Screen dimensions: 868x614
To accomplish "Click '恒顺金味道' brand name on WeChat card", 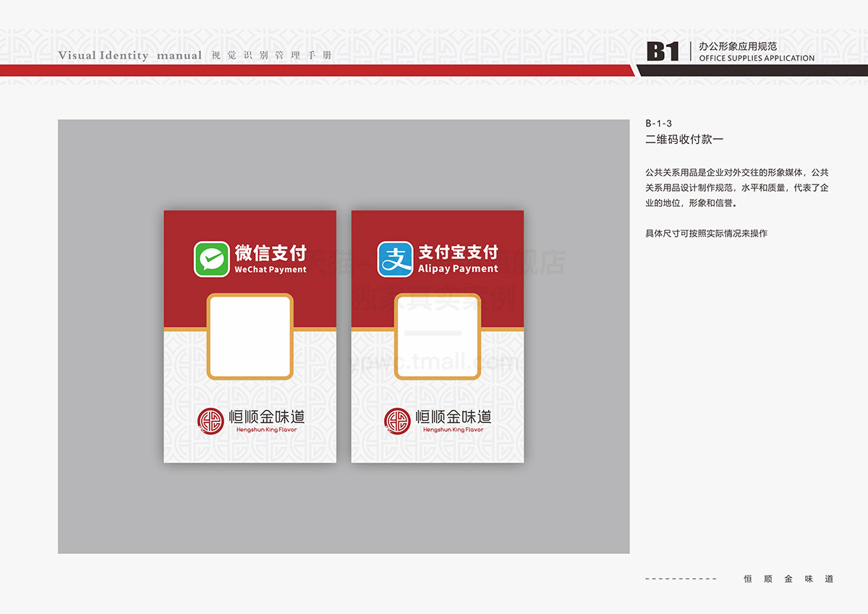I will tap(266, 417).
